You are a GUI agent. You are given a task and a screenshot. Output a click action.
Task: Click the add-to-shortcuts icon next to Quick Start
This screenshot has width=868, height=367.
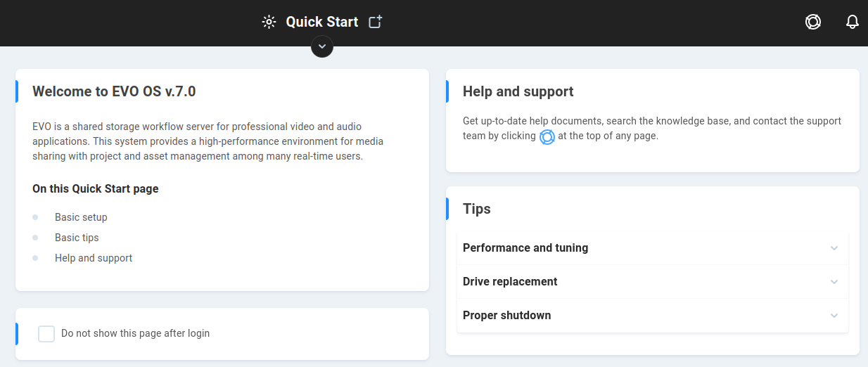[x=376, y=22]
